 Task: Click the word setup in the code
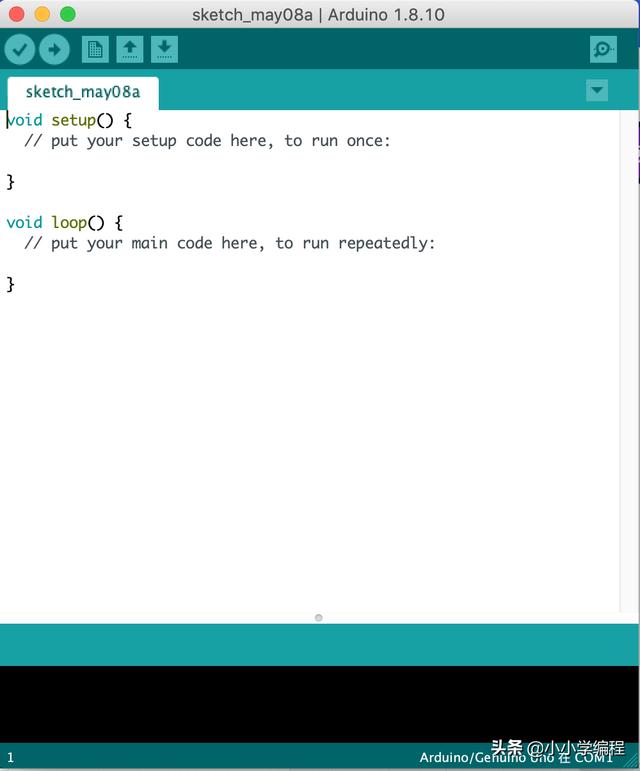(x=74, y=120)
